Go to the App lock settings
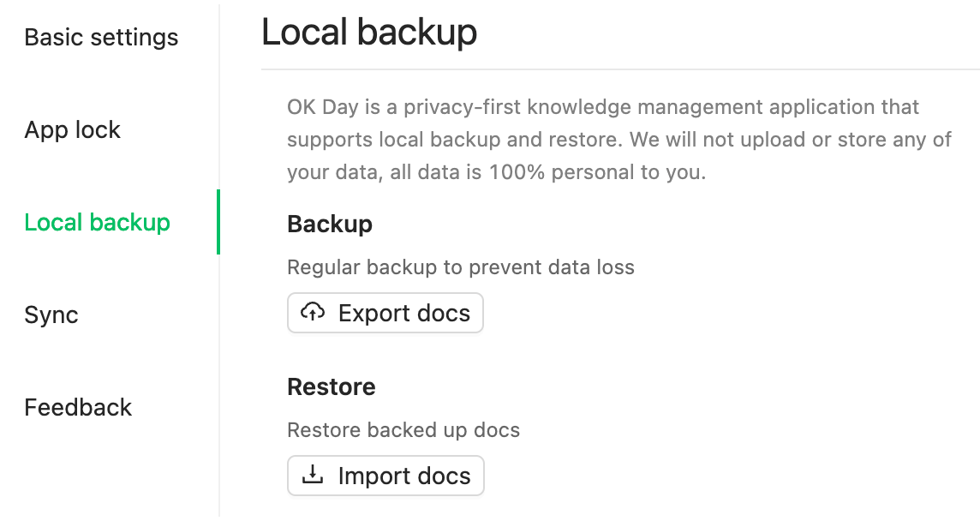This screenshot has height=521, width=980. pos(72,130)
